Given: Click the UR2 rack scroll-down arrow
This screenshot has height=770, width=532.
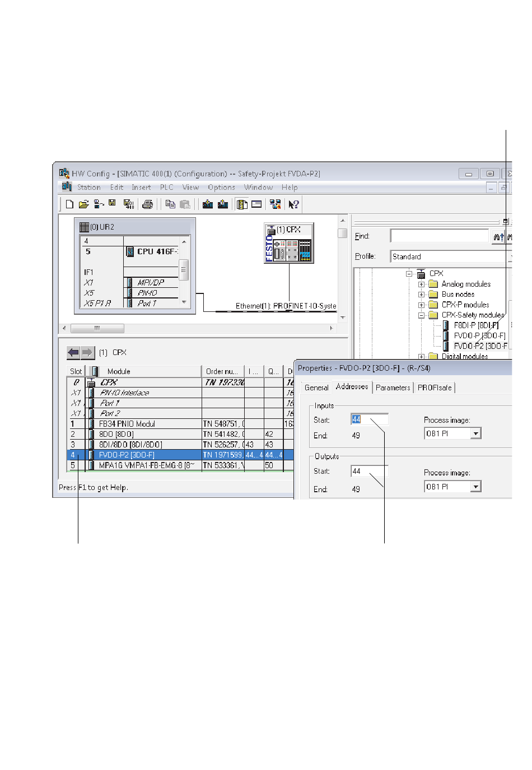Looking at the screenshot, I should click(184, 302).
